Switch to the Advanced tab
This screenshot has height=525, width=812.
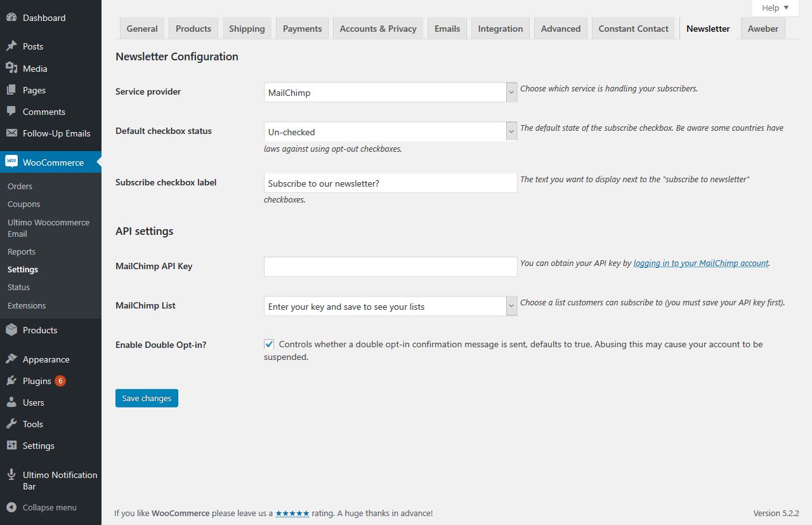click(561, 29)
